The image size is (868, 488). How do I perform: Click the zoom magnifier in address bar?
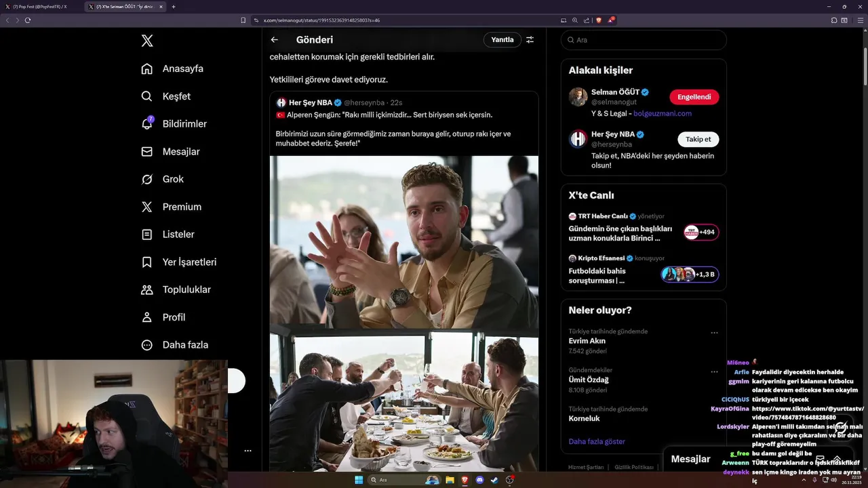575,20
